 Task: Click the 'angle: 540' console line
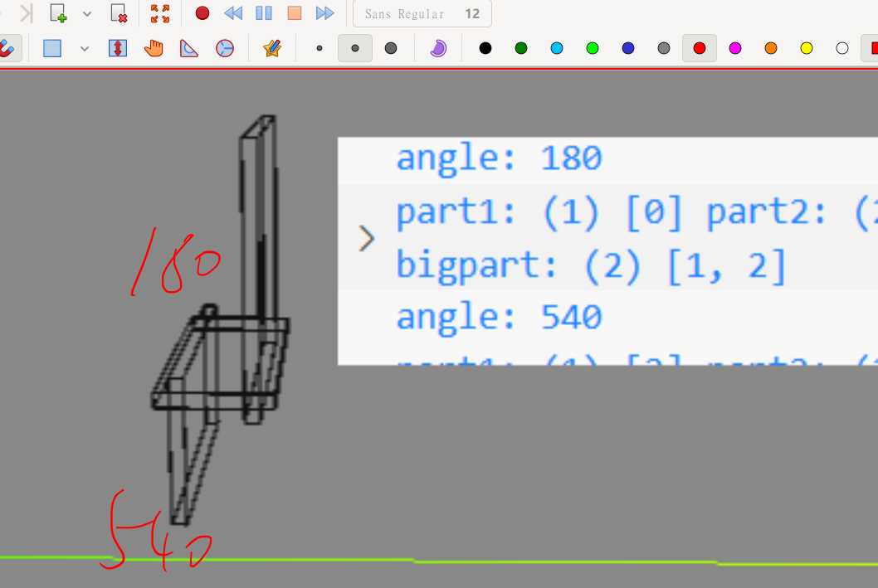pos(499,317)
